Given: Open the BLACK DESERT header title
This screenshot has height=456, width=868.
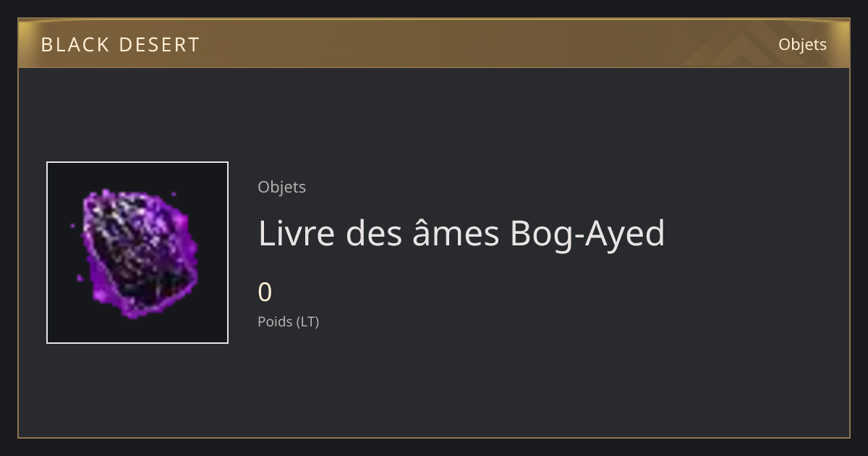Looking at the screenshot, I should pyautogui.click(x=120, y=45).
